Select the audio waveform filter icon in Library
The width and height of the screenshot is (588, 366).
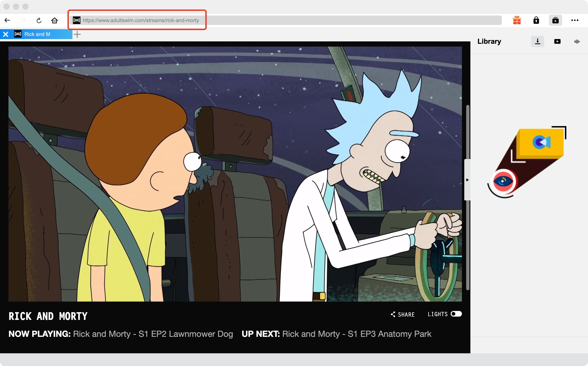577,41
